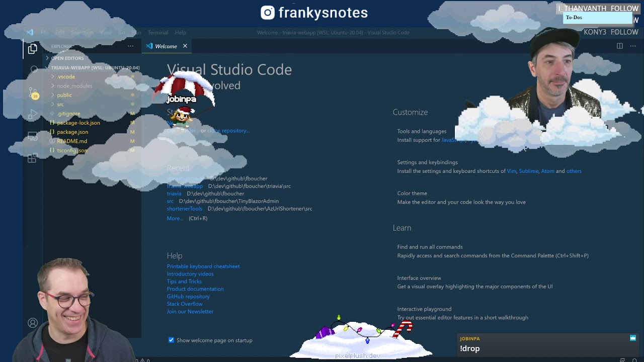Select the Welcome editor tab

pyautogui.click(x=167, y=46)
